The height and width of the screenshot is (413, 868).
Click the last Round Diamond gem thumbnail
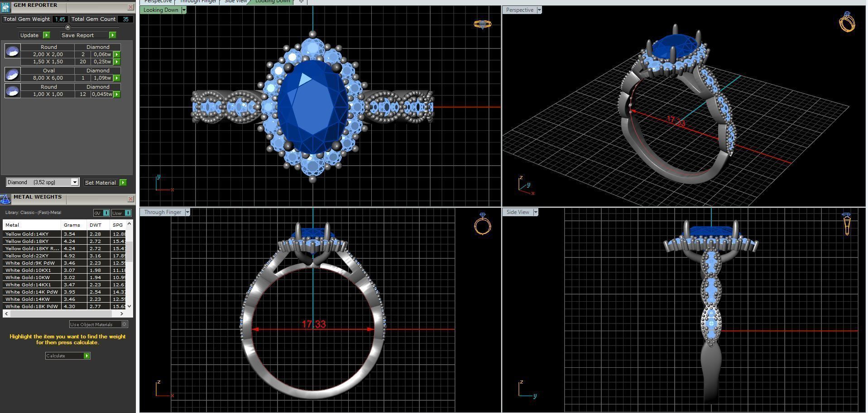12,90
